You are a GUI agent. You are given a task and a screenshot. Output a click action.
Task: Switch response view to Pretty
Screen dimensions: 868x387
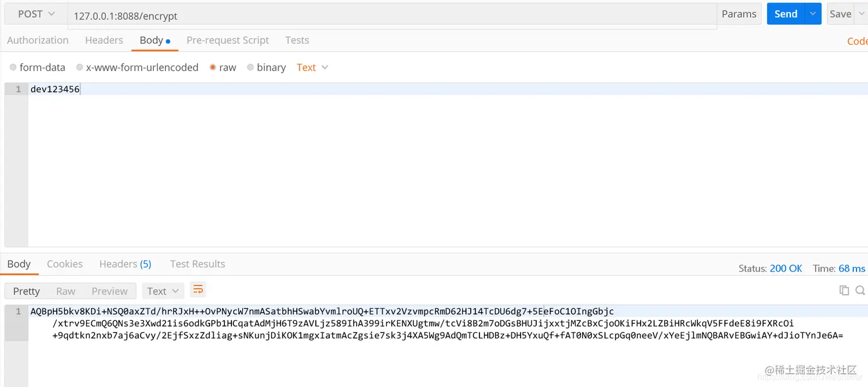(26, 291)
